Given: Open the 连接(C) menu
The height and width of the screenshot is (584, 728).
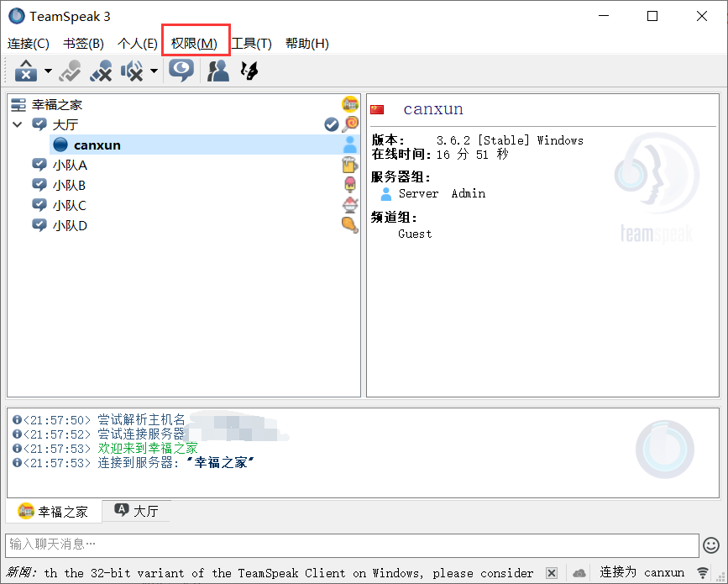Looking at the screenshot, I should pyautogui.click(x=29, y=44).
